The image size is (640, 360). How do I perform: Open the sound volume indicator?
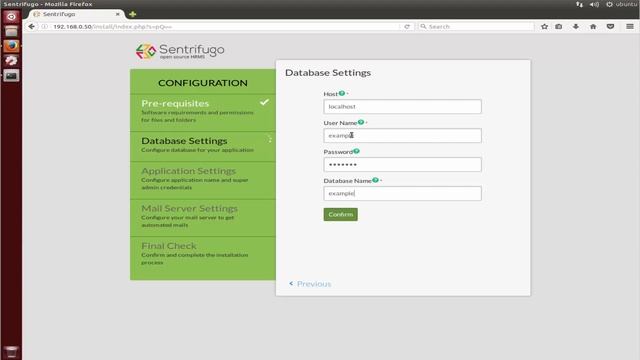[594, 4]
